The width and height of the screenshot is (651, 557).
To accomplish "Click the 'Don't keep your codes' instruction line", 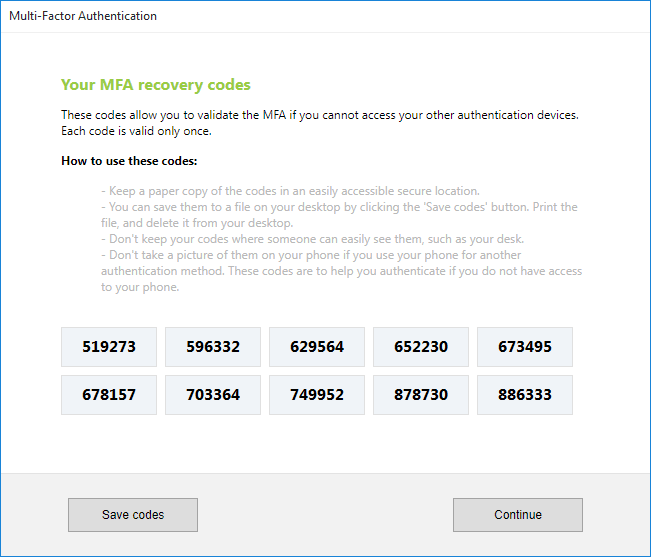I will point(312,239).
